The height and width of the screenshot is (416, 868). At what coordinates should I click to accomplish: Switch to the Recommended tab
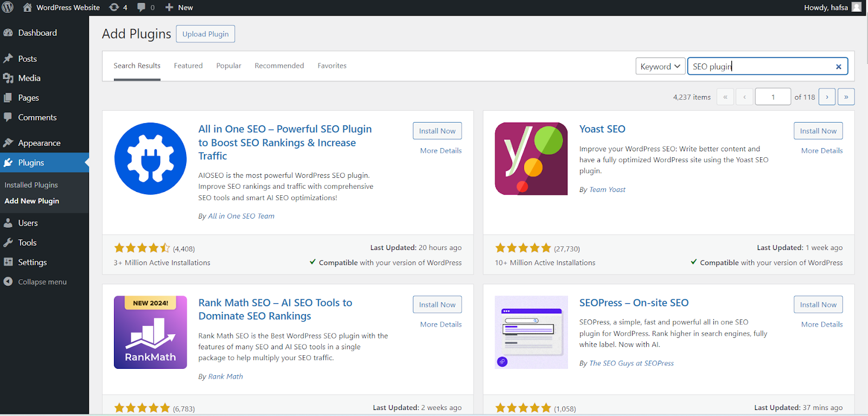point(279,66)
